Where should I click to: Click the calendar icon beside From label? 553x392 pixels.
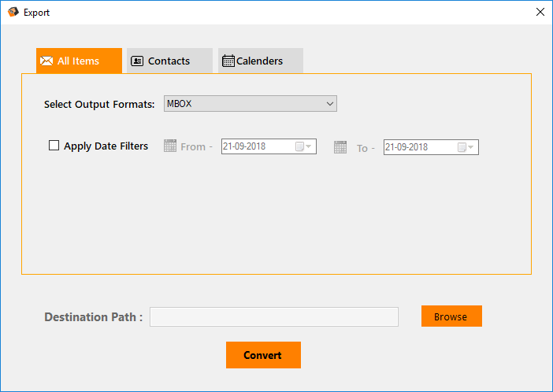pyautogui.click(x=170, y=146)
